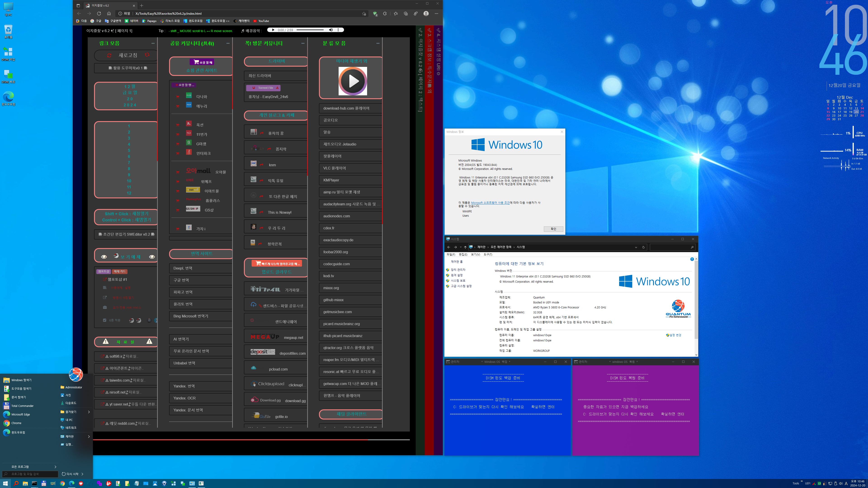Open the 다나와 shopping link
Screen dimensions: 868x488
coord(201,97)
